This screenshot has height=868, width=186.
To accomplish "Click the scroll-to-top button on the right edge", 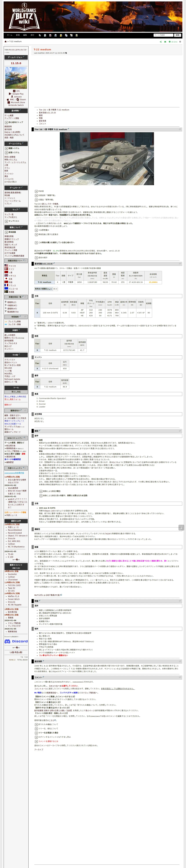I will 181,528.
